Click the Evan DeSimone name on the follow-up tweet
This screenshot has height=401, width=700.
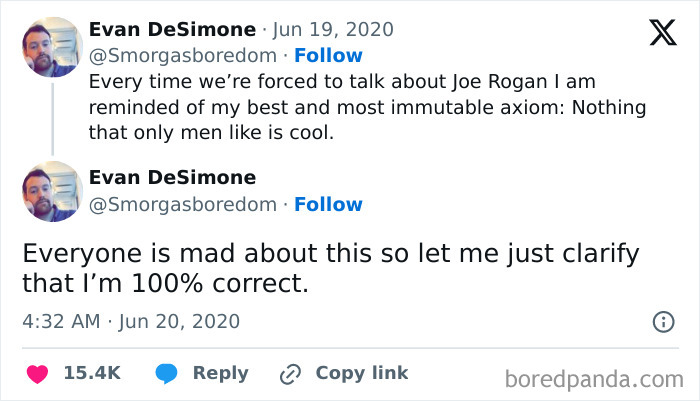point(172,178)
